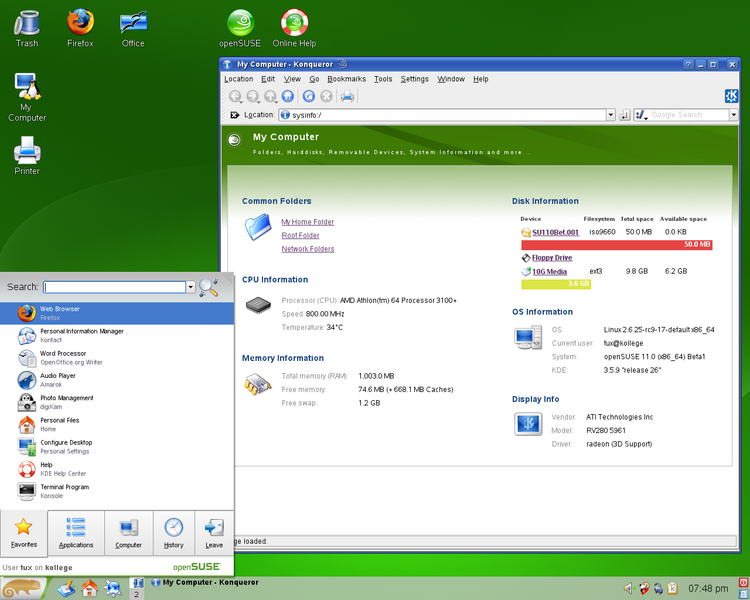
Task: Open the Online Help desktop icon
Action: 294,29
